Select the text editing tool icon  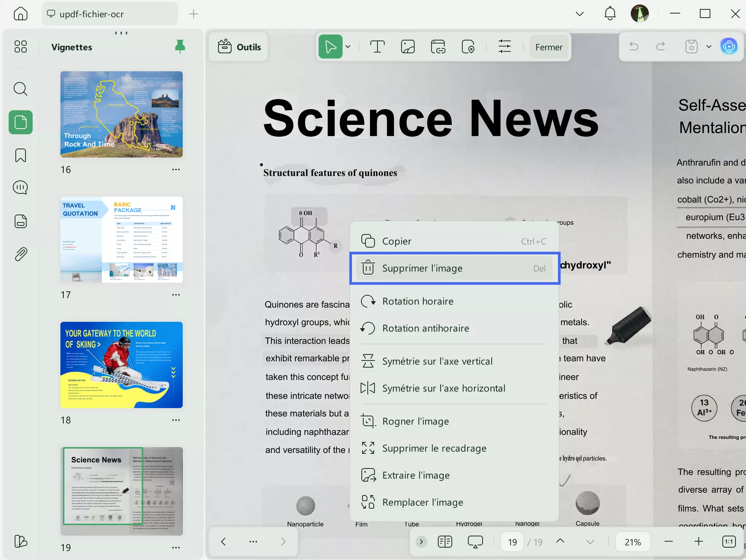[x=377, y=47]
